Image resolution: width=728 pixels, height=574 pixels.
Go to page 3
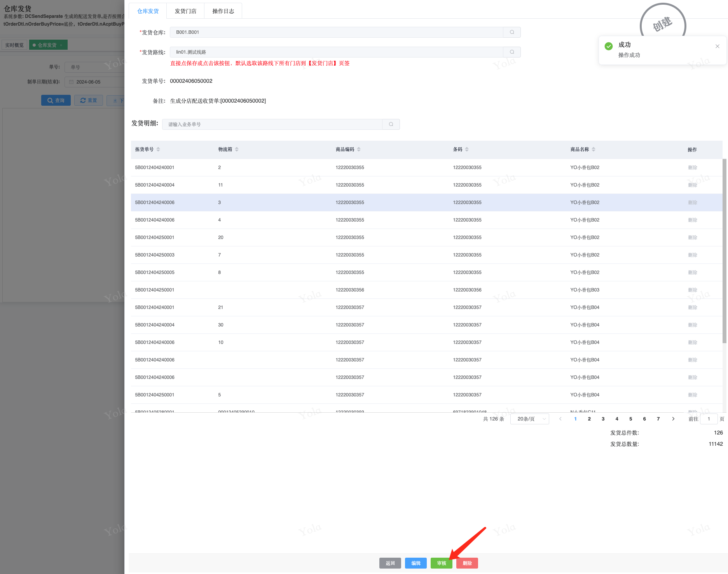[x=603, y=419]
